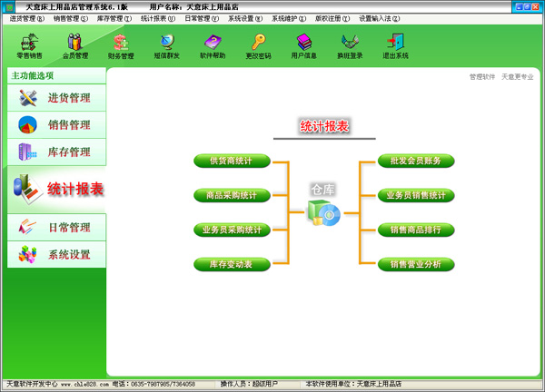Open the 库存变动表 report button

[232, 265]
